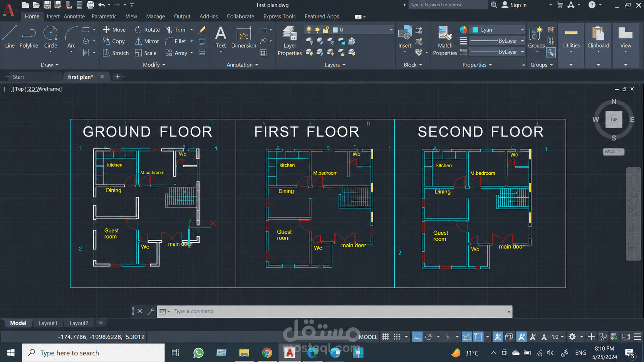
Task: Use the Rotate tool
Action: tap(148, 30)
